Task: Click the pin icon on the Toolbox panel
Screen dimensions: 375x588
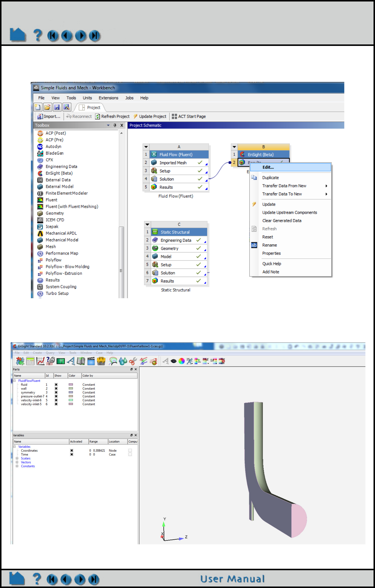Action: tap(115, 125)
